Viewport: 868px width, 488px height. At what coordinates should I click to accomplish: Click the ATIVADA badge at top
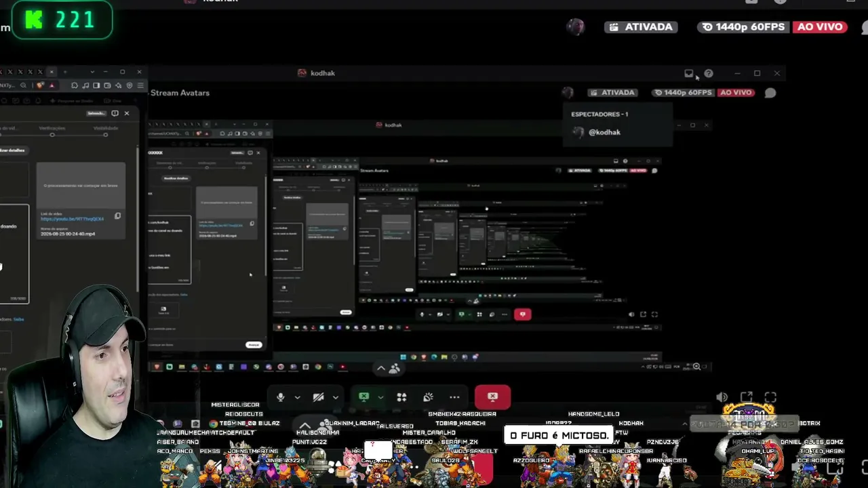(641, 27)
